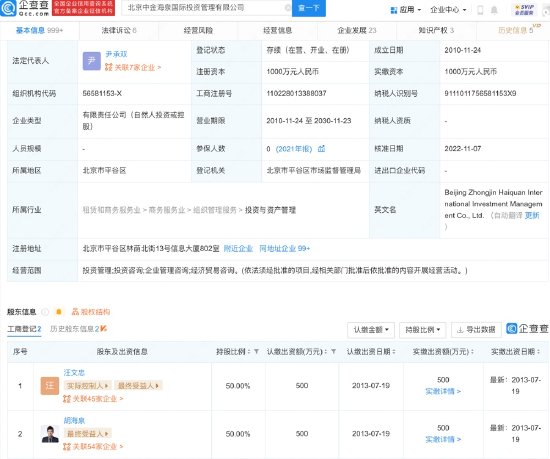Open shareholder 胡海泉 link
The height and width of the screenshot is (459, 550).
tap(74, 420)
